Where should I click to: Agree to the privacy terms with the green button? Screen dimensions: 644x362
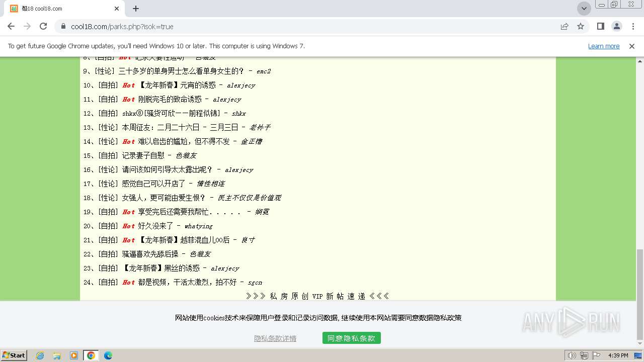351,338
